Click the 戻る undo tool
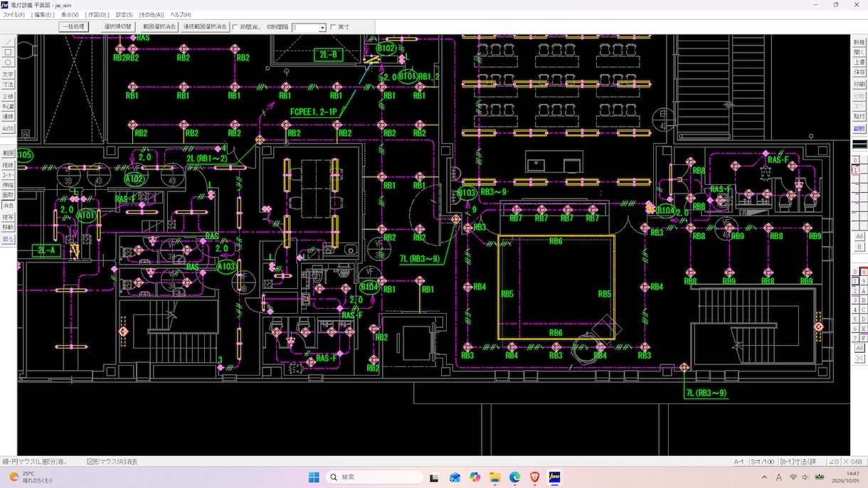Image resolution: width=868 pixels, height=488 pixels. tap(9, 240)
